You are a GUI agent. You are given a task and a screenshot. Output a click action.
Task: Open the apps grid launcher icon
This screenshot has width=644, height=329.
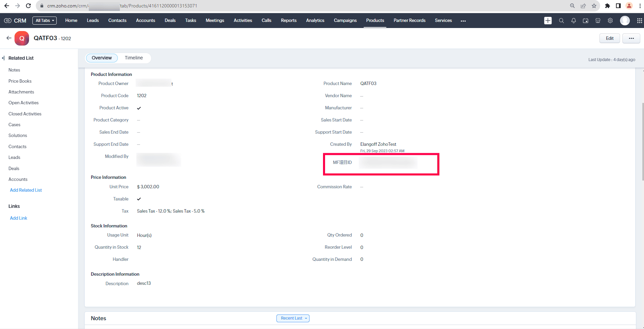pyautogui.click(x=639, y=21)
